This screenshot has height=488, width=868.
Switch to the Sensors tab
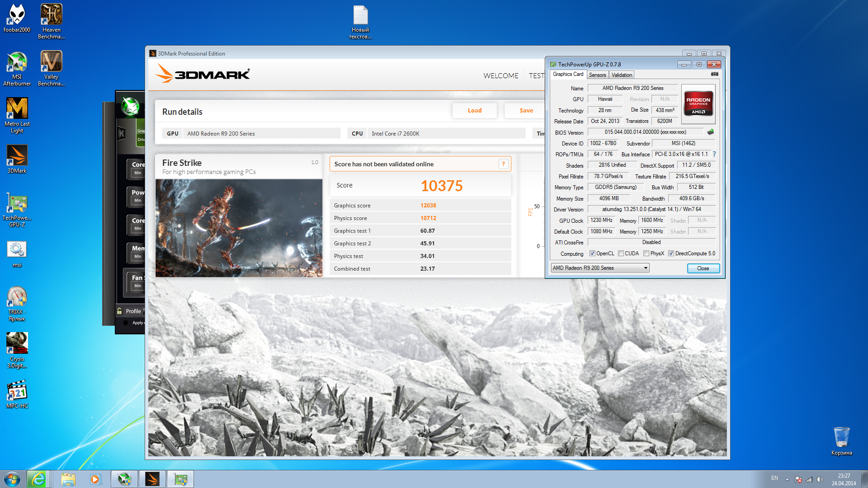click(597, 75)
